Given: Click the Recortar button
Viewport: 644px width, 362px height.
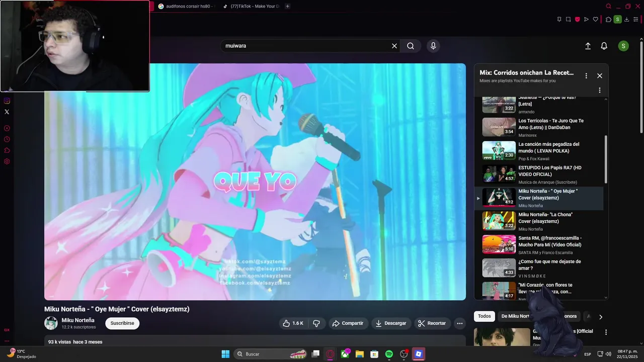Looking at the screenshot, I should point(433,323).
